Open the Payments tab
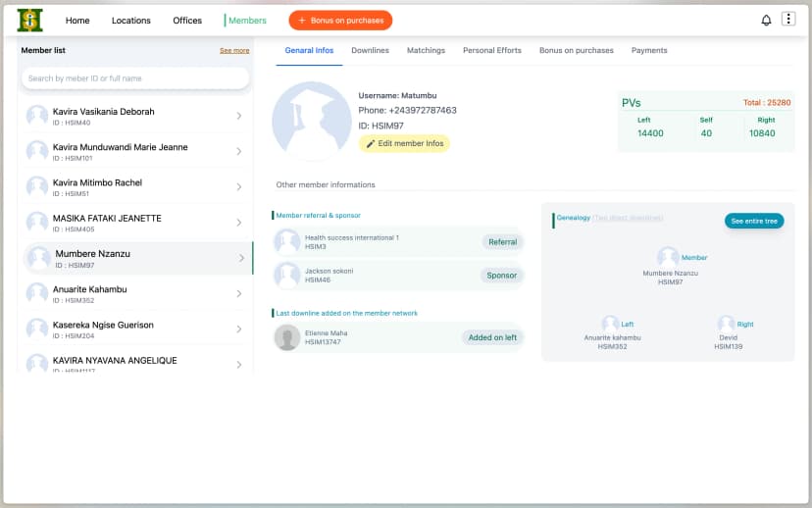812x508 pixels. [x=649, y=50]
